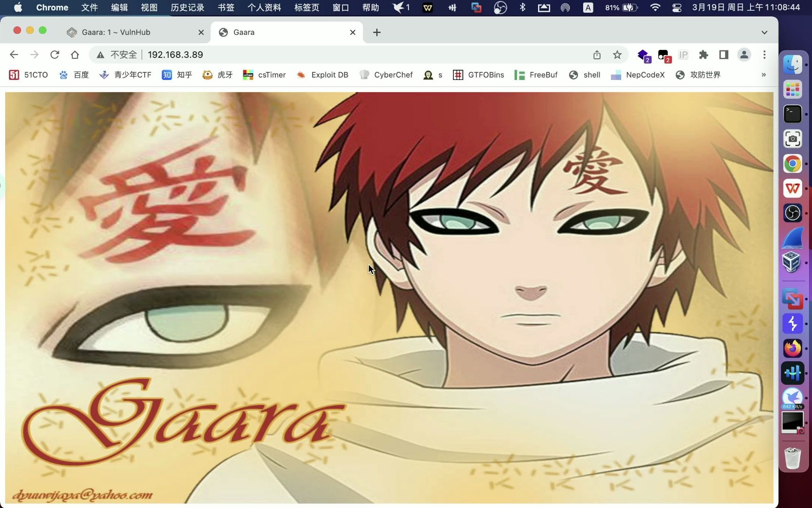Expand the tab search chevron
This screenshot has height=508, width=812.
(765, 32)
